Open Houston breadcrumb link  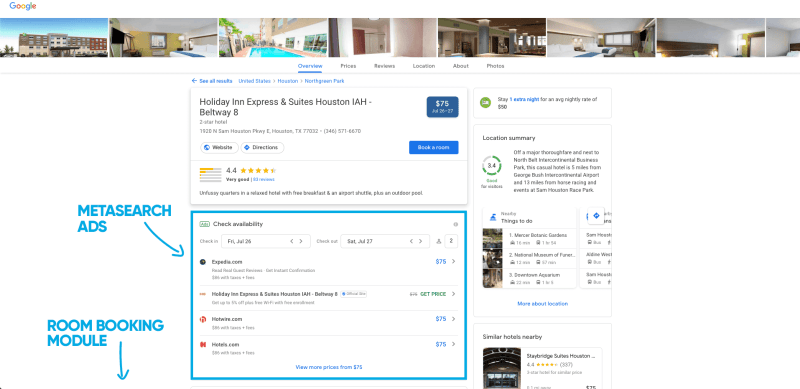coord(288,81)
